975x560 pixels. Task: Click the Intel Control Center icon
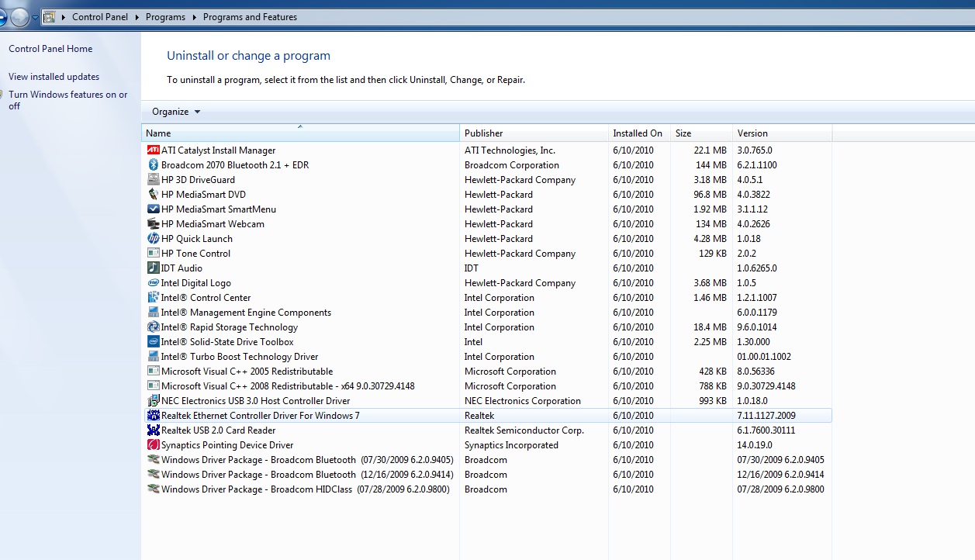[x=153, y=298]
